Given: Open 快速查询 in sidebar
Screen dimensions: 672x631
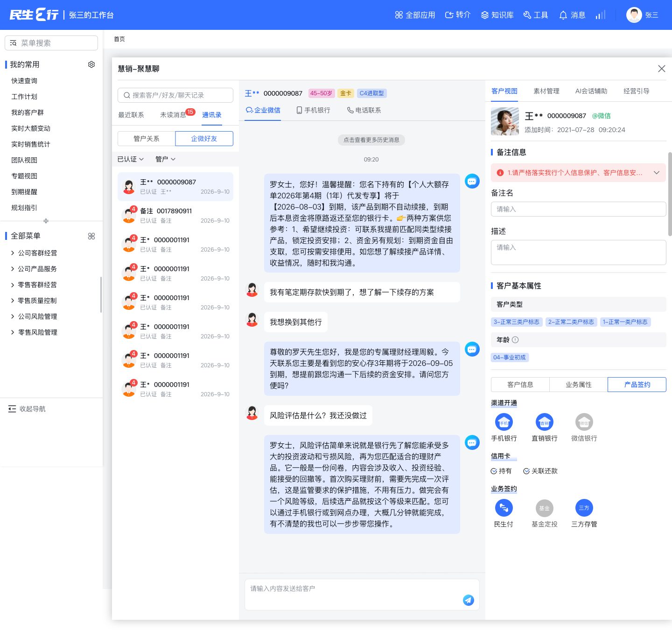Looking at the screenshot, I should (24, 81).
